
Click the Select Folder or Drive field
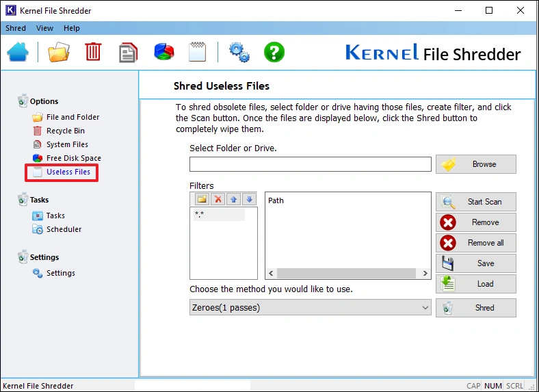pyautogui.click(x=310, y=164)
